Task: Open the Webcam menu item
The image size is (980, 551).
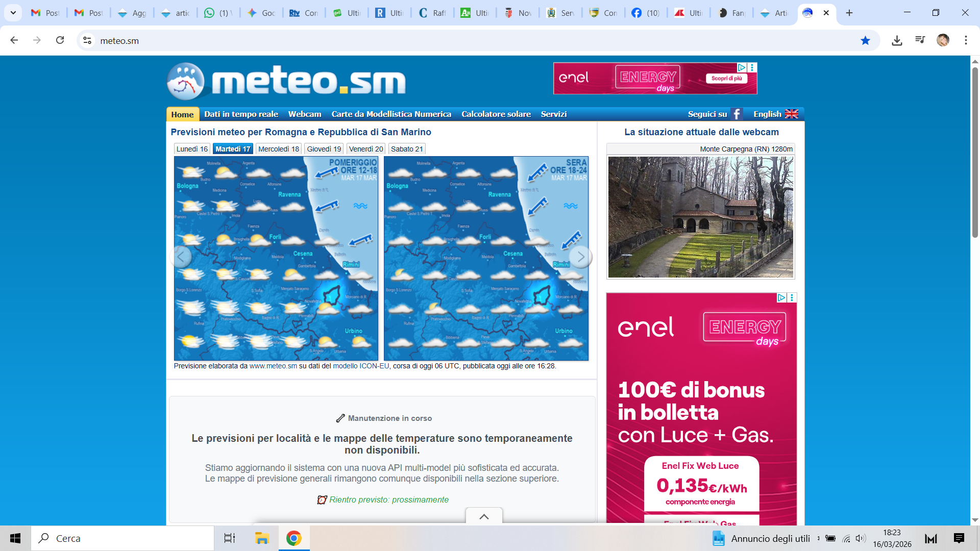Action: click(305, 114)
